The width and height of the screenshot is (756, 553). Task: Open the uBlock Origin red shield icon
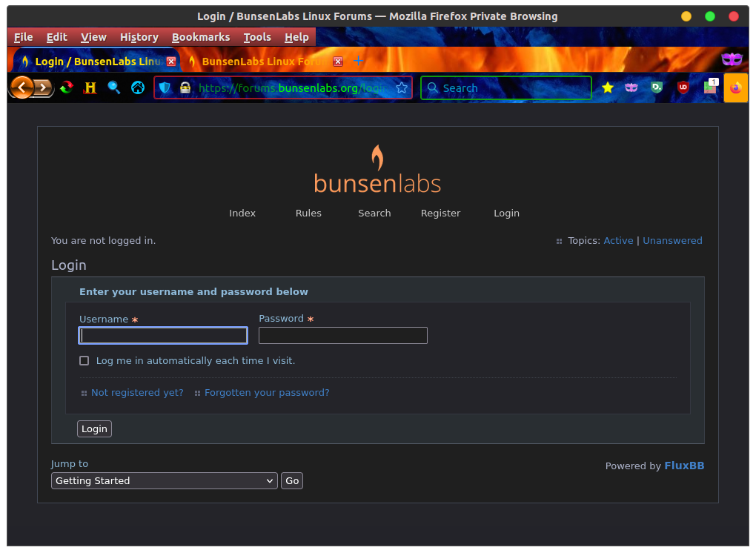[683, 87]
